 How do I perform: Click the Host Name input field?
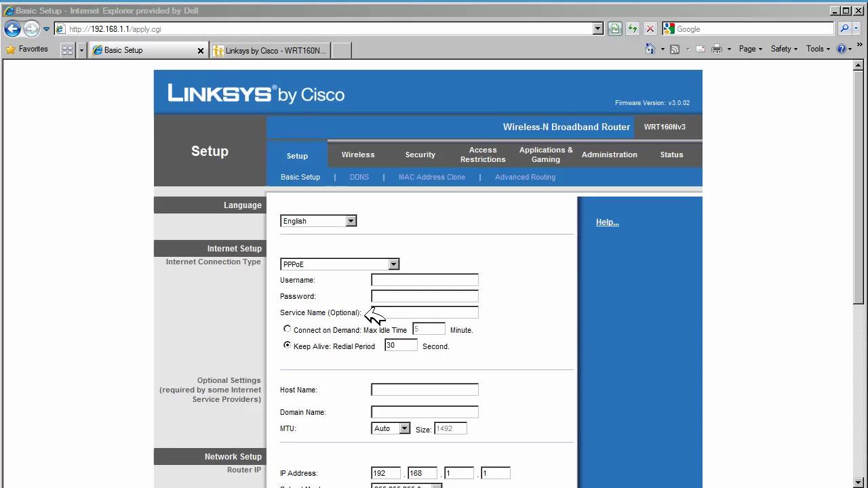pos(425,390)
